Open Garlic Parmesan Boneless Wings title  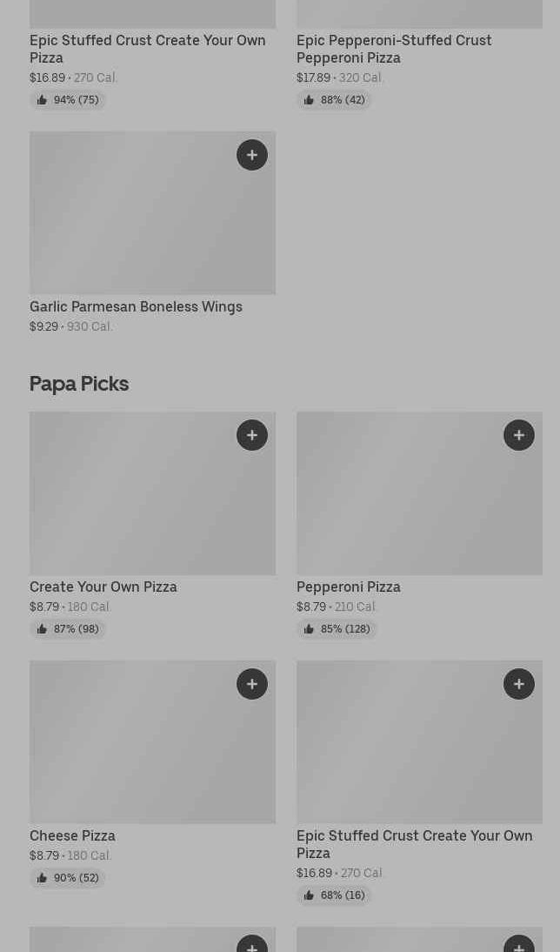[x=136, y=306]
